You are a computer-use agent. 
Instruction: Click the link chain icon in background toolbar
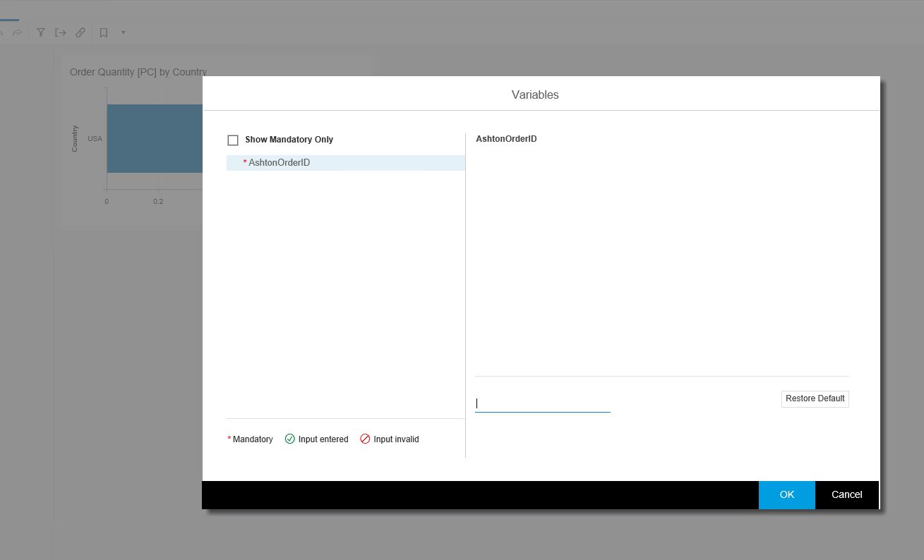coord(80,32)
